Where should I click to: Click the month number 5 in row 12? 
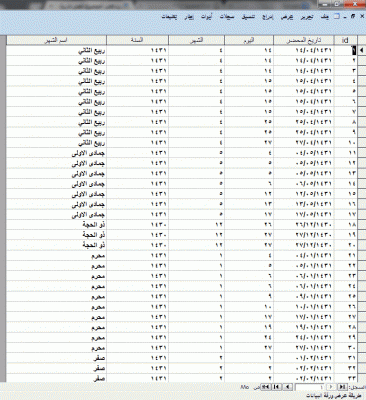(x=196, y=163)
